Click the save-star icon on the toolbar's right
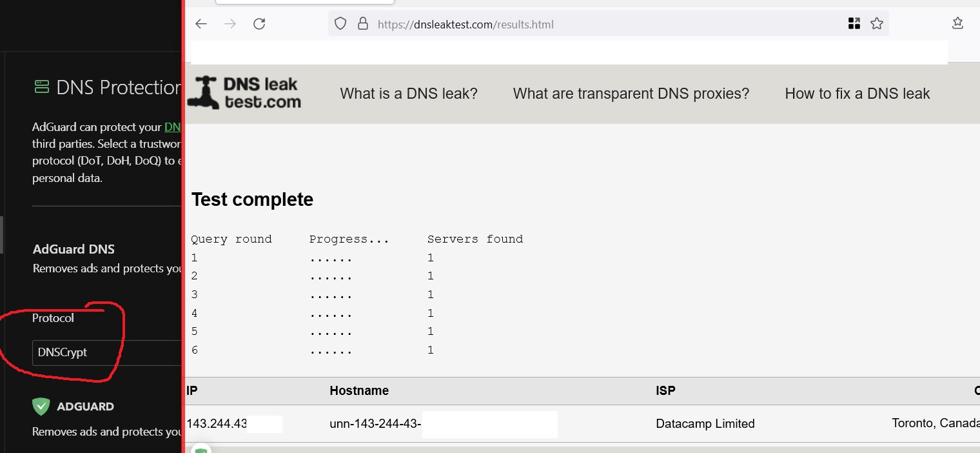The image size is (980, 453). 957,23
